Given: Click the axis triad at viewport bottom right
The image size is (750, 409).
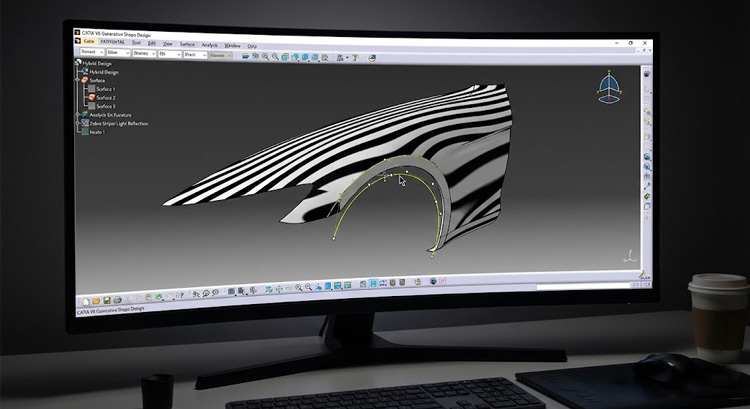Looking at the screenshot, I should 629,257.
